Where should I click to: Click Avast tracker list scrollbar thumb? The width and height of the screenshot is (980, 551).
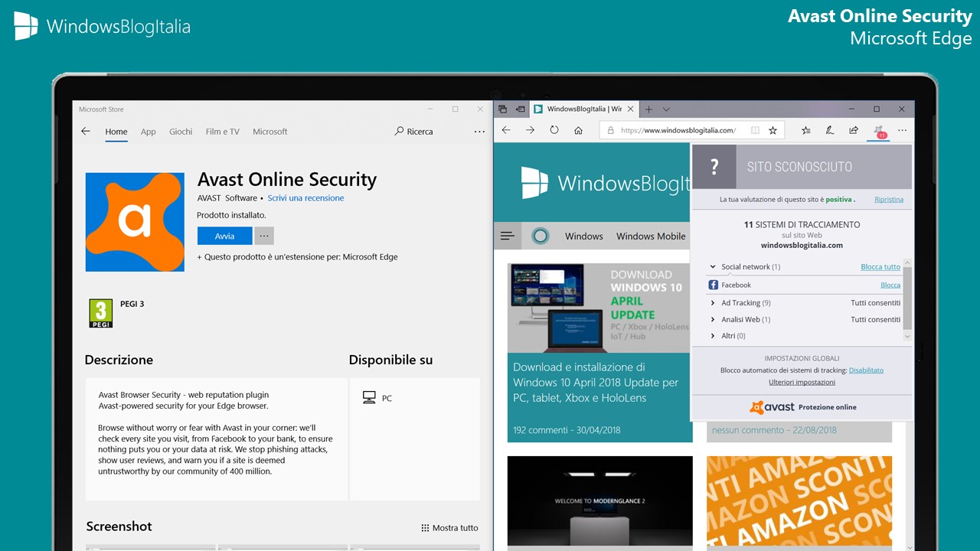pyautogui.click(x=908, y=298)
